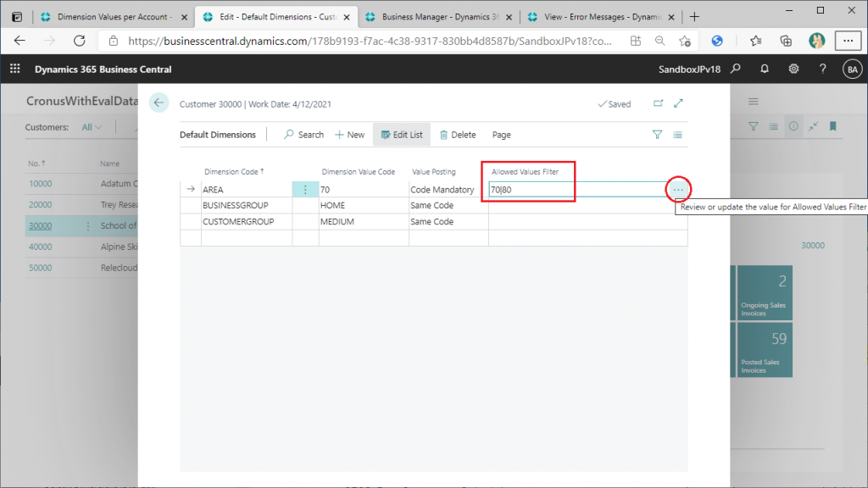Click the HOME dimension value code
Viewport: 868px width, 488px height.
(363, 205)
